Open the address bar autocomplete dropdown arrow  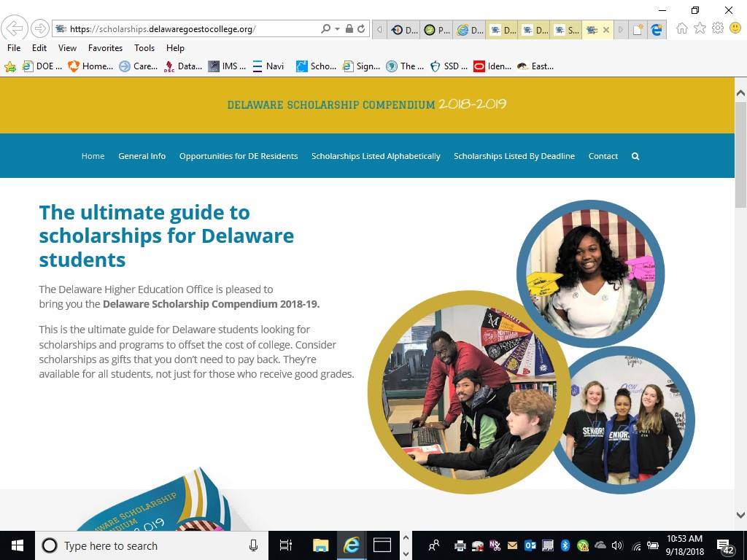click(337, 29)
